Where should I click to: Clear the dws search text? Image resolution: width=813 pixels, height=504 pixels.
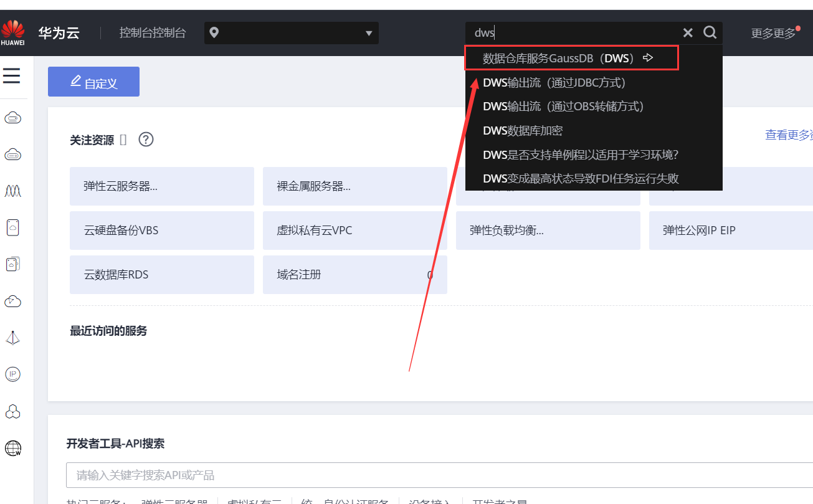click(688, 32)
